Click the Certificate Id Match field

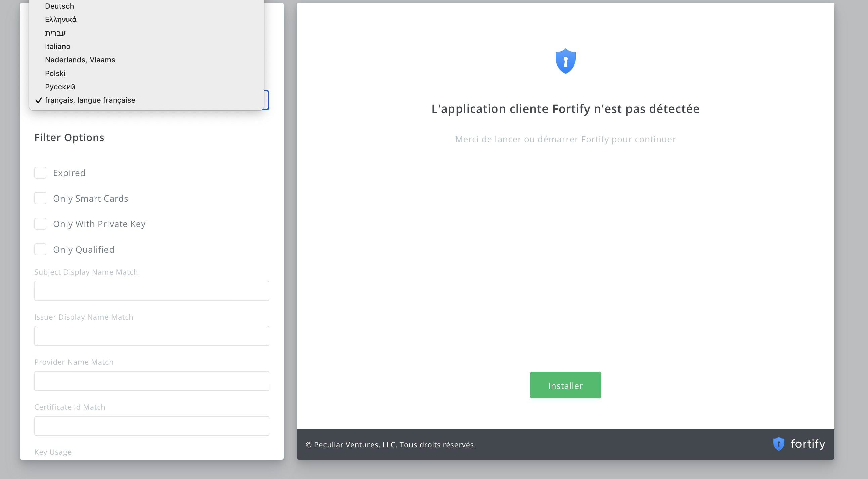point(151,426)
